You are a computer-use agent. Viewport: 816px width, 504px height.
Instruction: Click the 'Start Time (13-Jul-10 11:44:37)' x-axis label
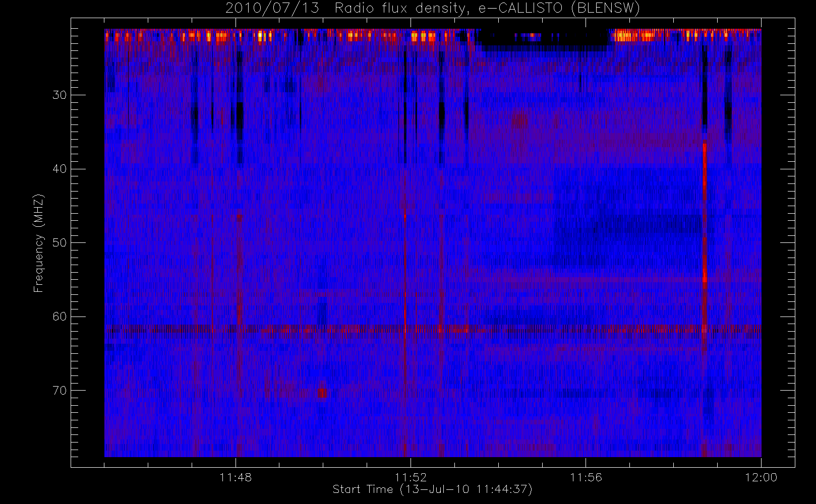(433, 489)
